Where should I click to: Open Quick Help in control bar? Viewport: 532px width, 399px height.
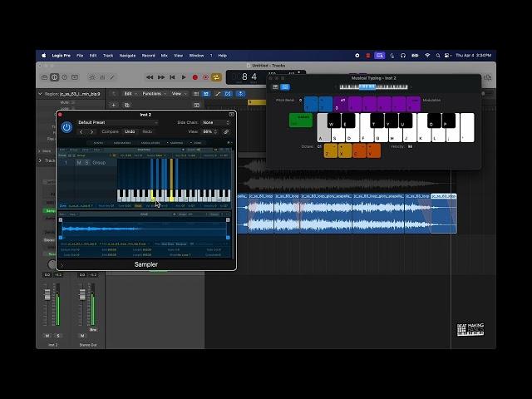pos(65,77)
